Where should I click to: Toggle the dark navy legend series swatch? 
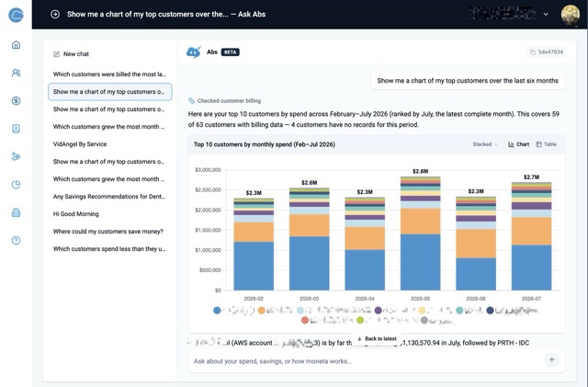[x=490, y=311]
